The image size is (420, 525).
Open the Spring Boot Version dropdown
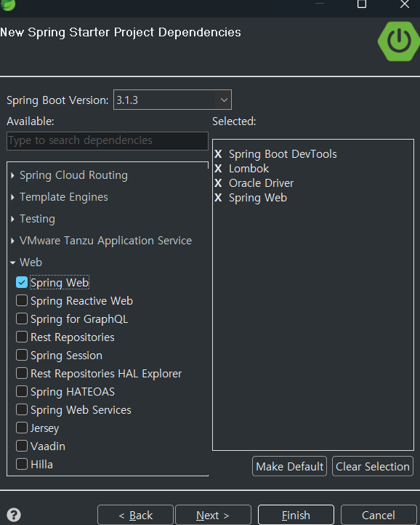[172, 100]
